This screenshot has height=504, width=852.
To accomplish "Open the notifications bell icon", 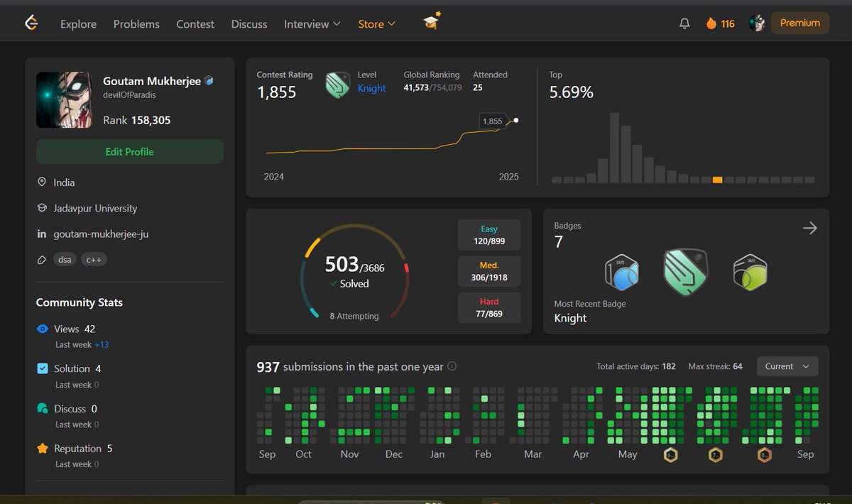I will (684, 23).
